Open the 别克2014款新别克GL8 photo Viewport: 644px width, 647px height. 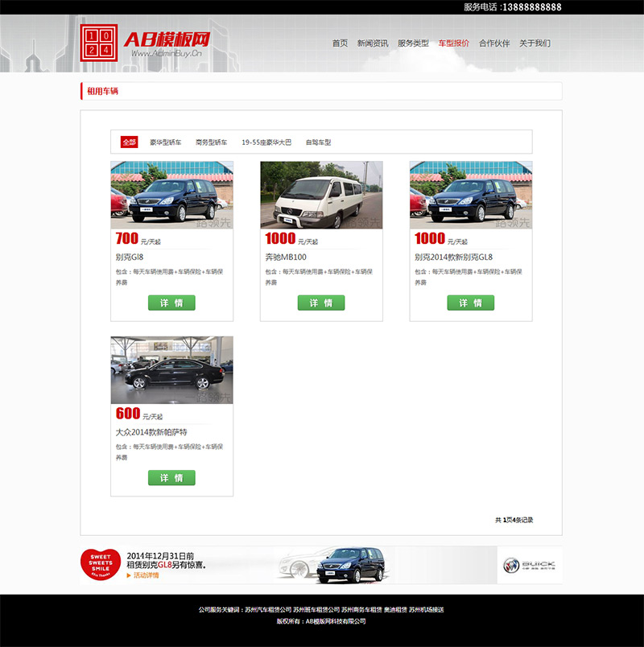(x=471, y=195)
